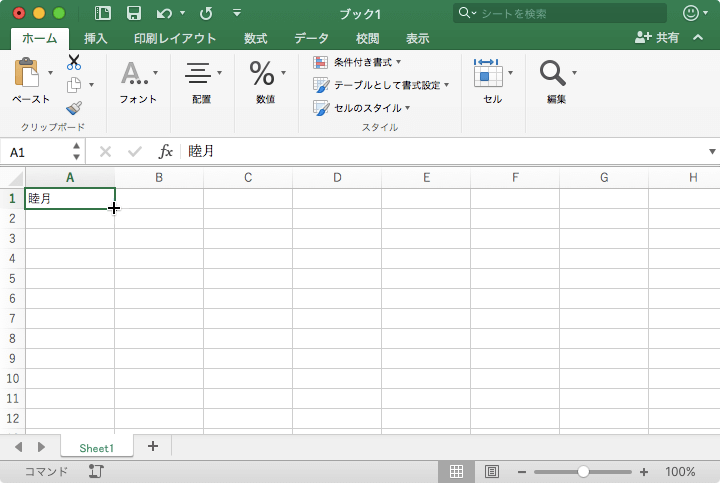Switch to Normal view grid button
720x483 pixels.
(x=456, y=472)
